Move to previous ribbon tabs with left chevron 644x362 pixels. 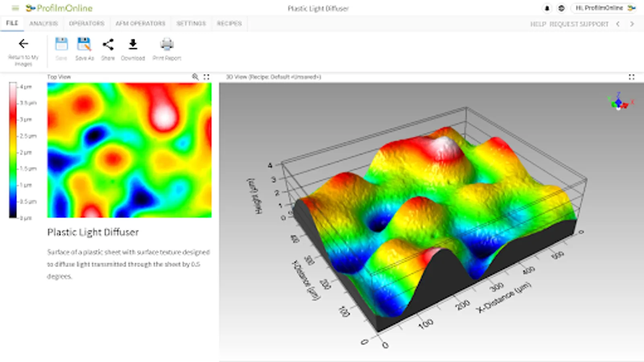pyautogui.click(x=618, y=24)
